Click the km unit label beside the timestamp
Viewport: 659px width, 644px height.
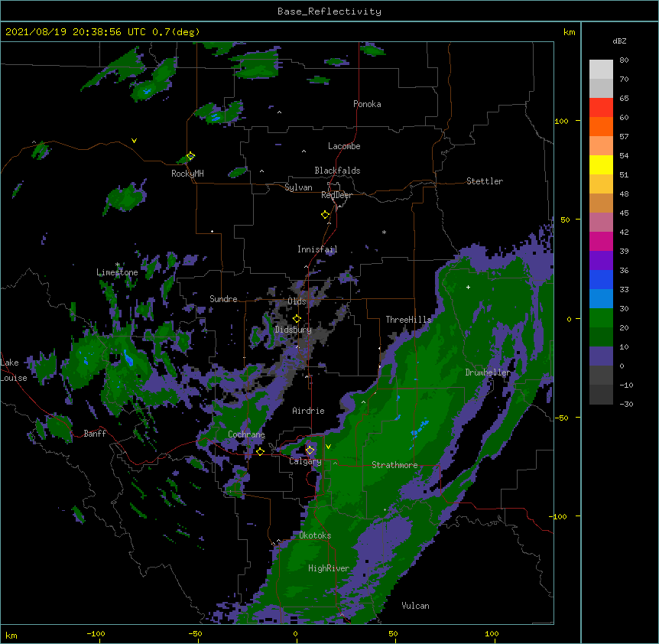(570, 32)
